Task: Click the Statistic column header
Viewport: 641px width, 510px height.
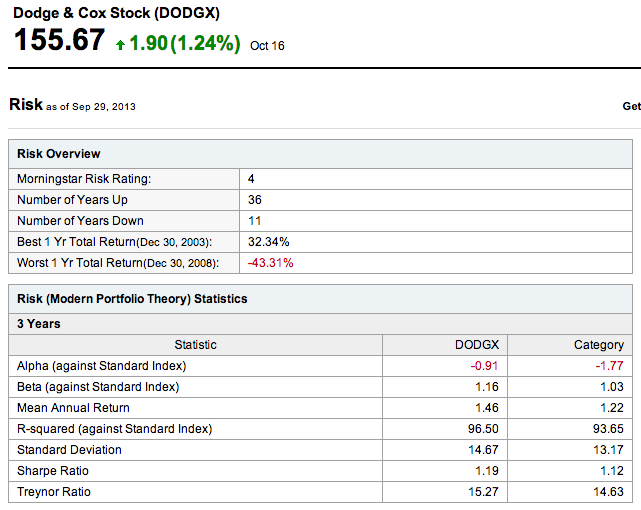Action: tap(195, 345)
